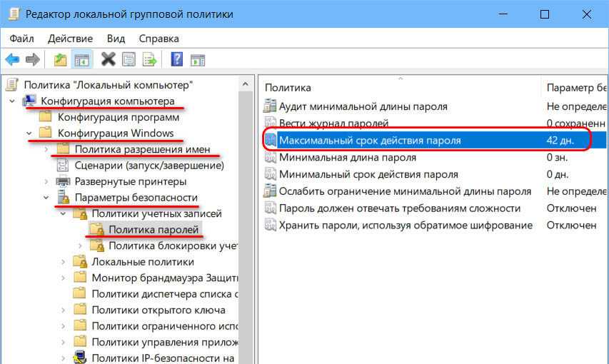Go up one level with folder icon

click(x=61, y=59)
